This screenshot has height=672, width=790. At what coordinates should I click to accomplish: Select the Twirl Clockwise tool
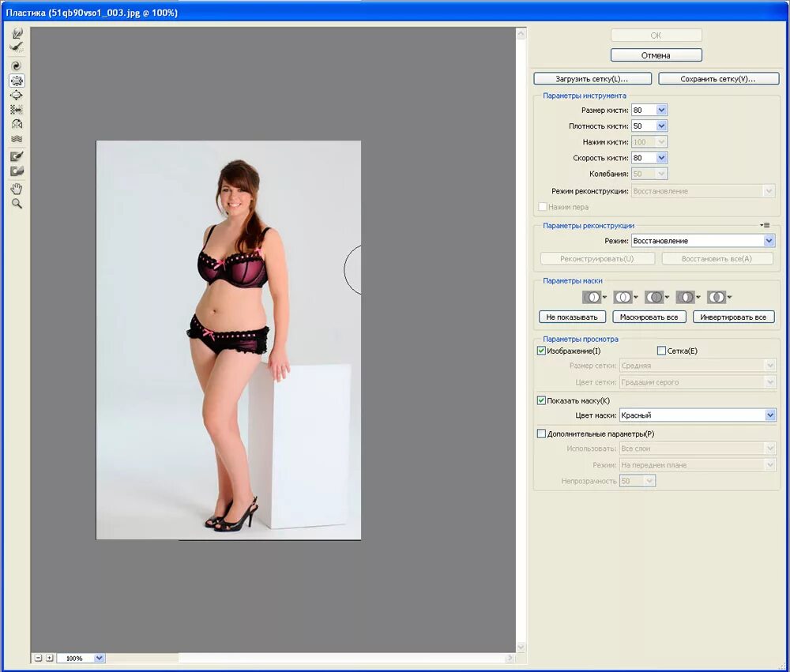[17, 66]
